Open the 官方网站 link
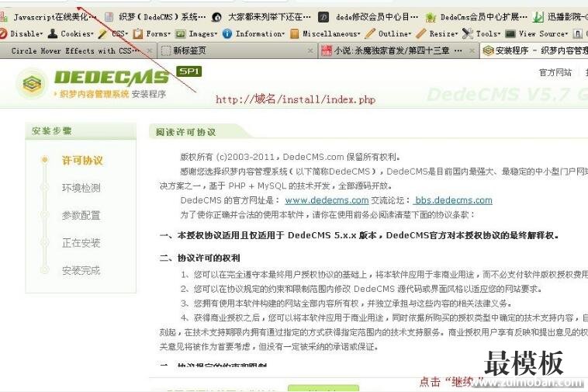Image resolution: width=588 pixels, height=392 pixels. [555, 72]
